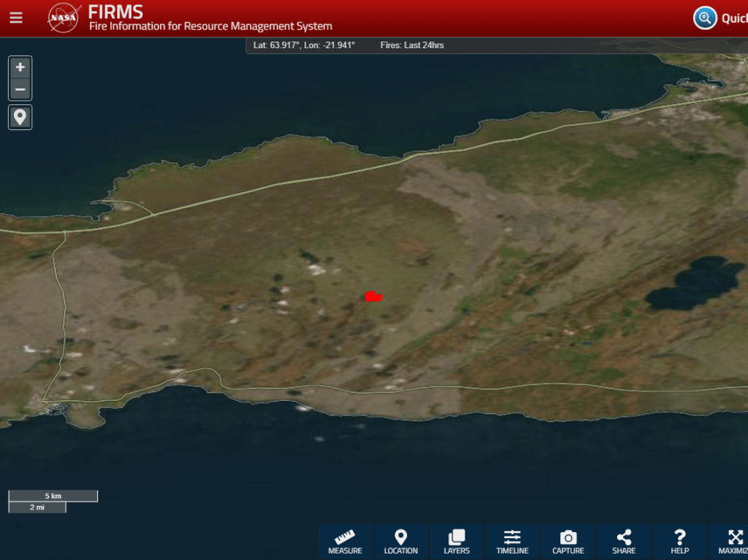Zoom out with the minus button

click(x=20, y=90)
